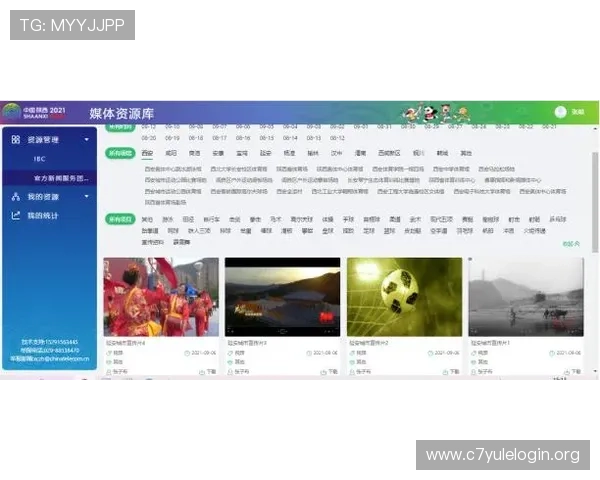This screenshot has height=480, width=600.
Task: Filter by date 08-12
Action: (x=337, y=138)
